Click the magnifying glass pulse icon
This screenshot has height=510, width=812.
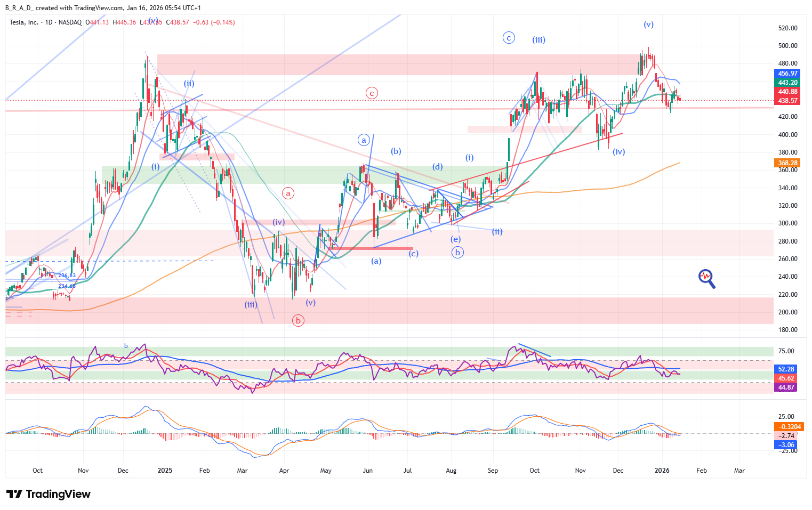(706, 278)
